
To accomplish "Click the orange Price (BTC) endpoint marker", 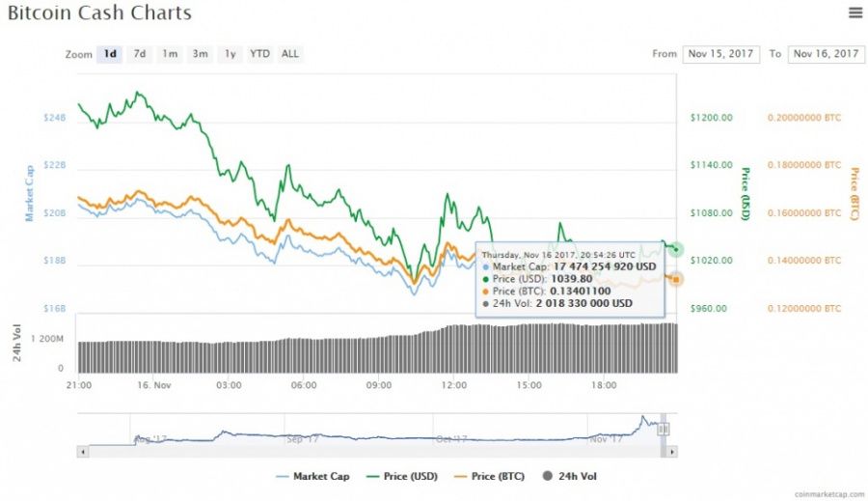I will coord(676,279).
